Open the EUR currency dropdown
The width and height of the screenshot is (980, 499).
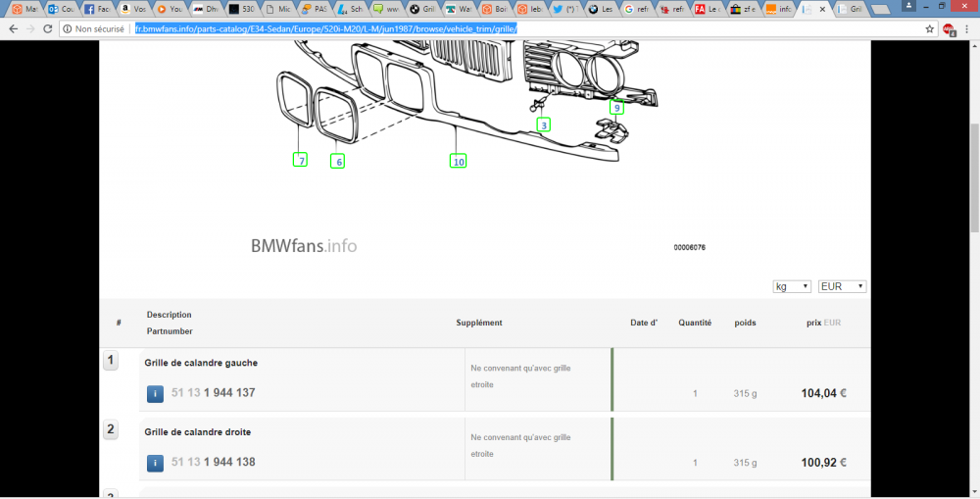click(842, 286)
